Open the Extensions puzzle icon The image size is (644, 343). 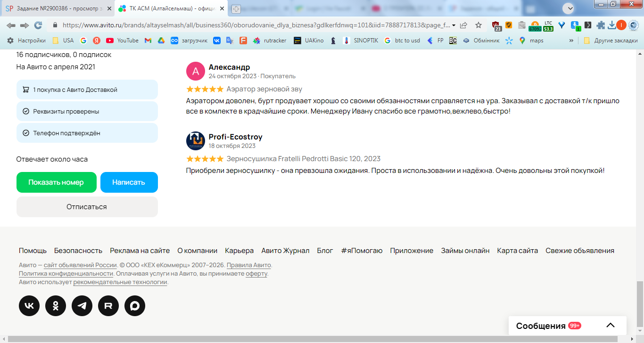coord(601,25)
